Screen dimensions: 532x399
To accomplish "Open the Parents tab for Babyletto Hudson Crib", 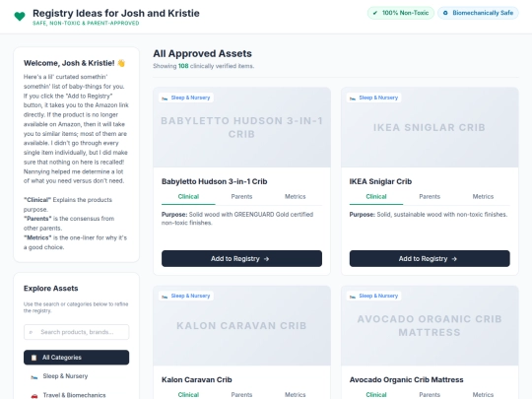I will tap(241, 197).
